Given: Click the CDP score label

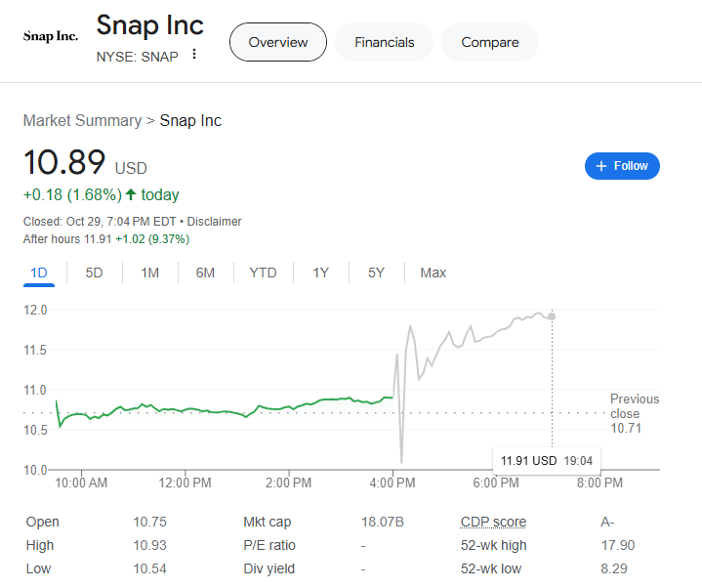Looking at the screenshot, I should tap(493, 522).
